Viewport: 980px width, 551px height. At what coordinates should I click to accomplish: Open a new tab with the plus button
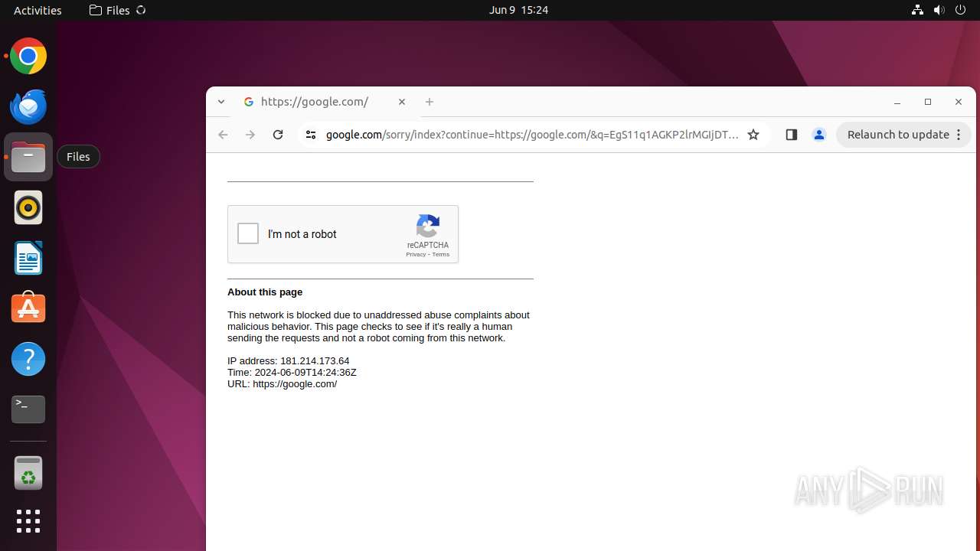click(x=430, y=102)
